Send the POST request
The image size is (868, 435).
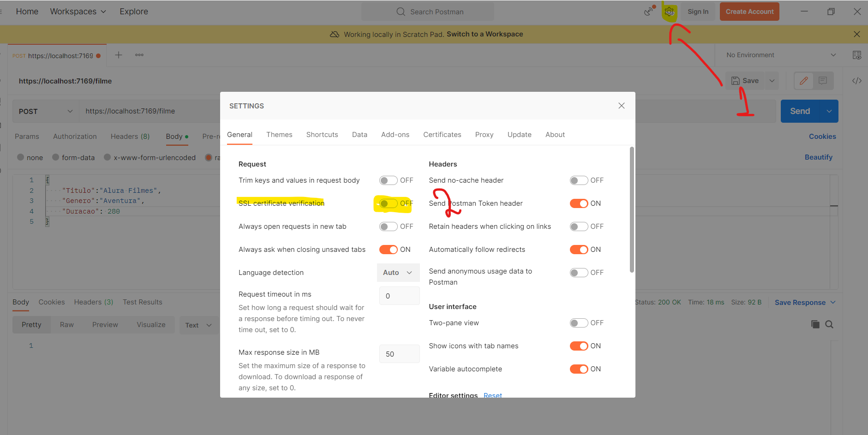point(800,111)
